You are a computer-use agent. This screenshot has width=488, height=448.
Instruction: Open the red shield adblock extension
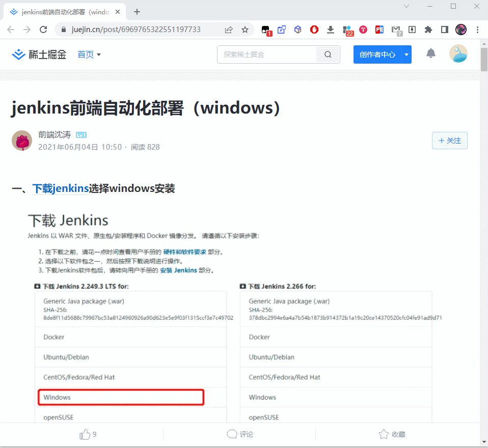tap(314, 30)
